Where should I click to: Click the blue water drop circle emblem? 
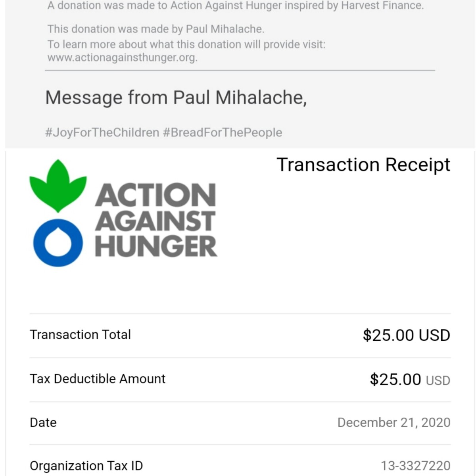click(58, 242)
